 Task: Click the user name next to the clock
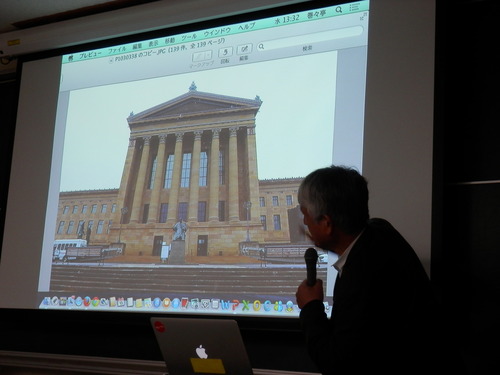tap(316, 14)
